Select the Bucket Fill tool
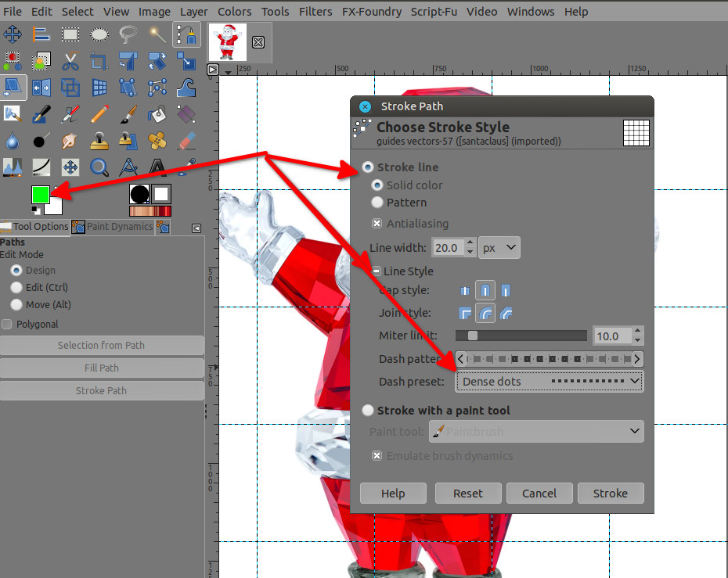This screenshot has height=578, width=728. pyautogui.click(x=157, y=114)
